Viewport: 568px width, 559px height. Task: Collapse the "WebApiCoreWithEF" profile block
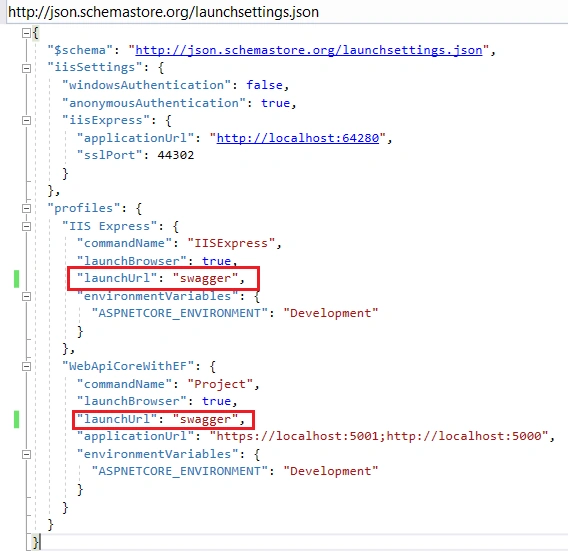pyautogui.click(x=26, y=366)
